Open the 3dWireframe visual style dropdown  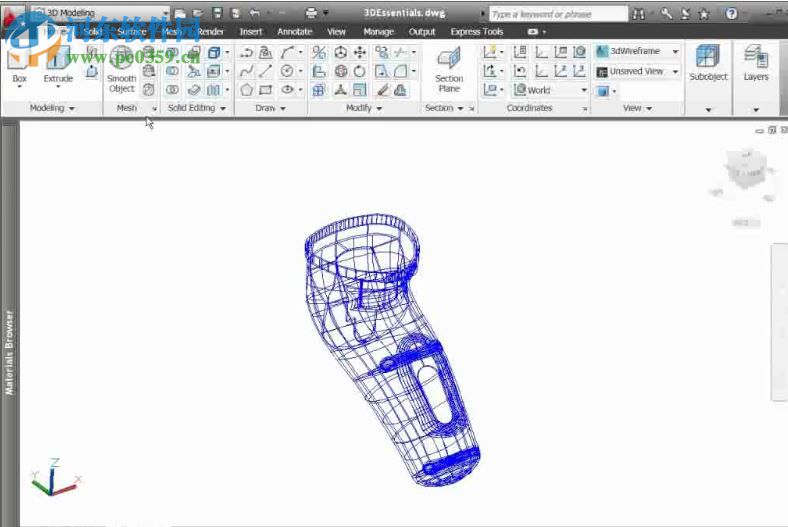click(x=675, y=51)
